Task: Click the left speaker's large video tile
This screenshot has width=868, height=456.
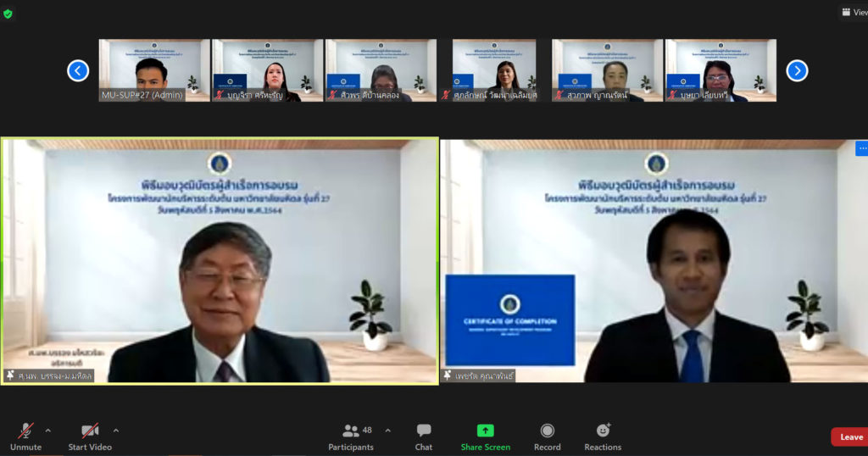Action: [x=220, y=261]
